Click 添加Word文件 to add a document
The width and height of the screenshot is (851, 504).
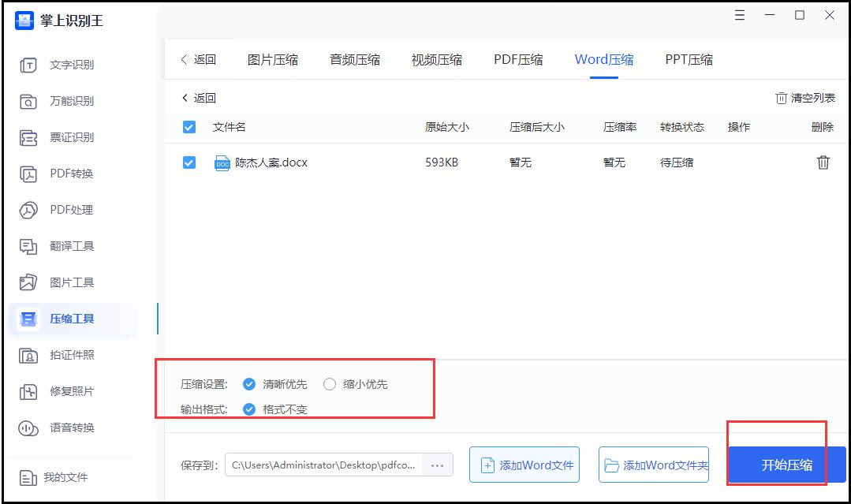(x=524, y=465)
